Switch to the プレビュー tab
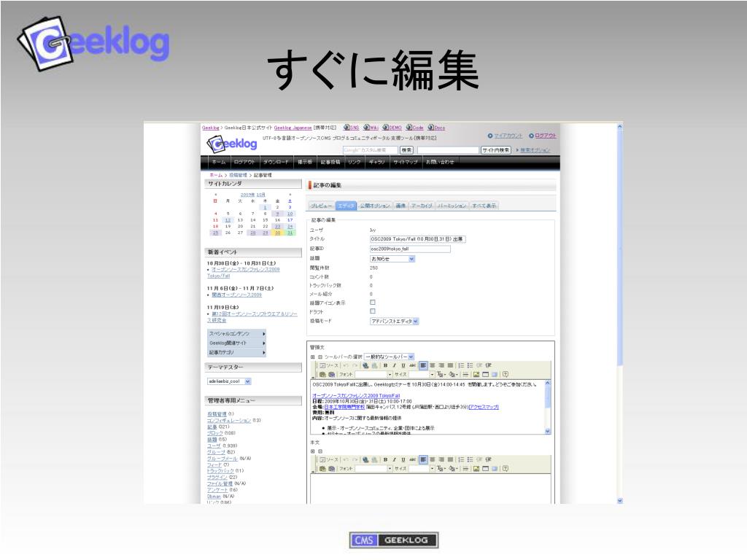Image resolution: width=747 pixels, height=560 pixels. click(321, 206)
